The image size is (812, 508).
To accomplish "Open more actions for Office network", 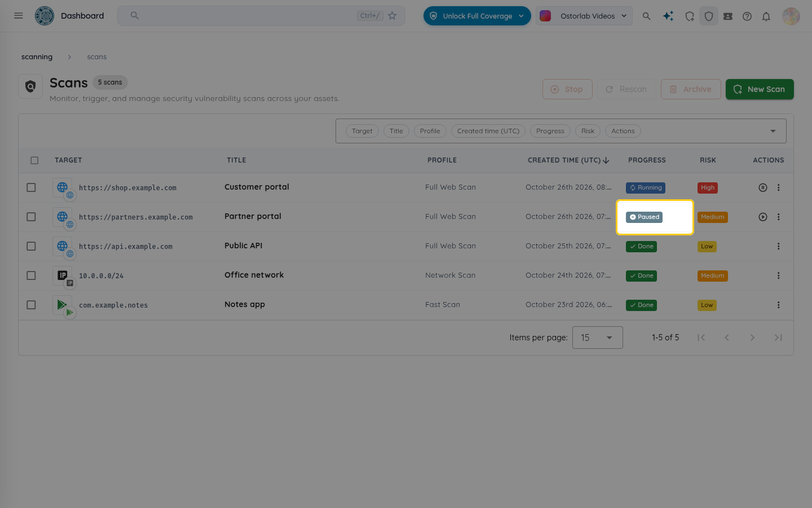I will [779, 275].
